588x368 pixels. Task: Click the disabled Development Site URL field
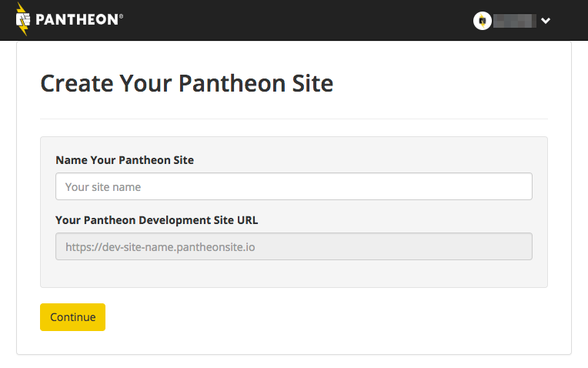tap(294, 246)
